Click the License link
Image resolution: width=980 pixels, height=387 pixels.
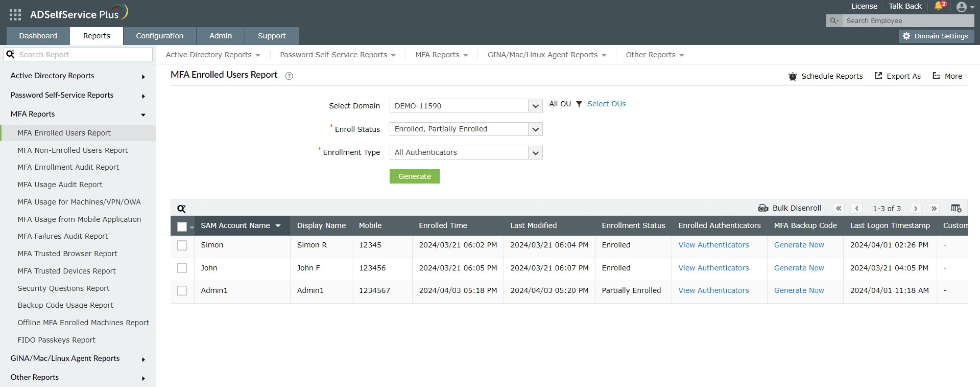tap(864, 6)
